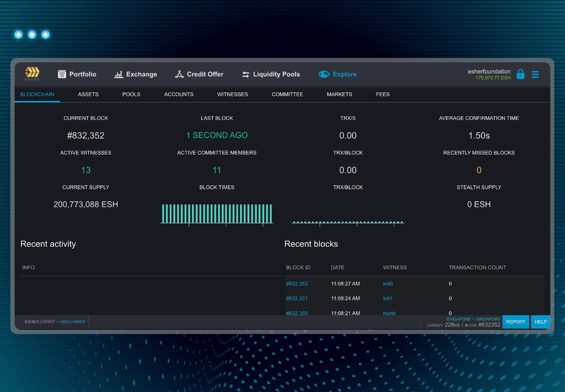Image resolution: width=565 pixels, height=392 pixels.
Task: Open witness init1 profile
Action: (x=388, y=298)
